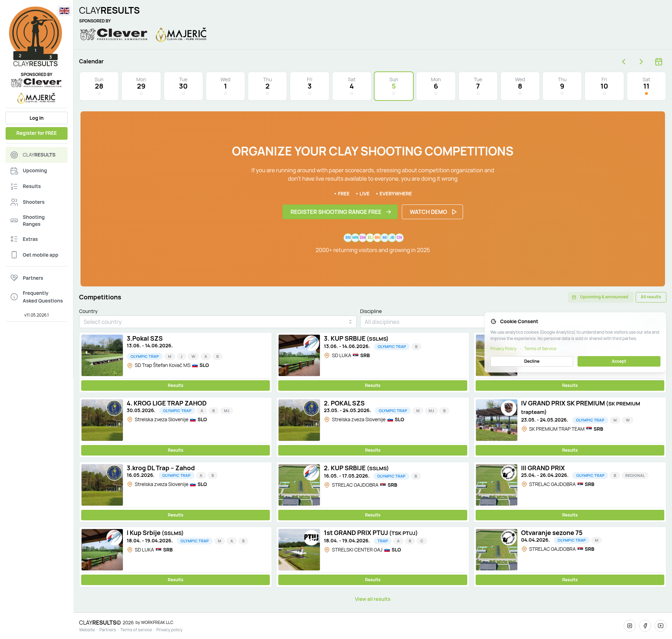
Task: Open footer Terms of service link
Action: 136,630
